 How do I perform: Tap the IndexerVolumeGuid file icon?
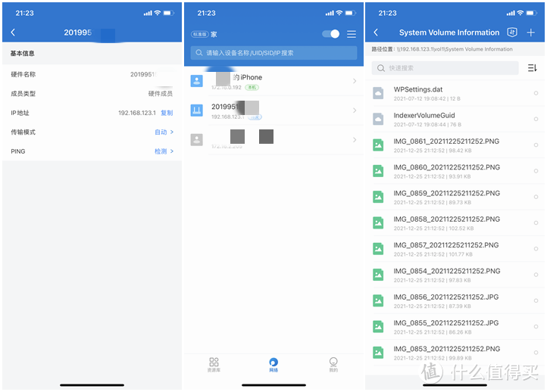tap(378, 119)
